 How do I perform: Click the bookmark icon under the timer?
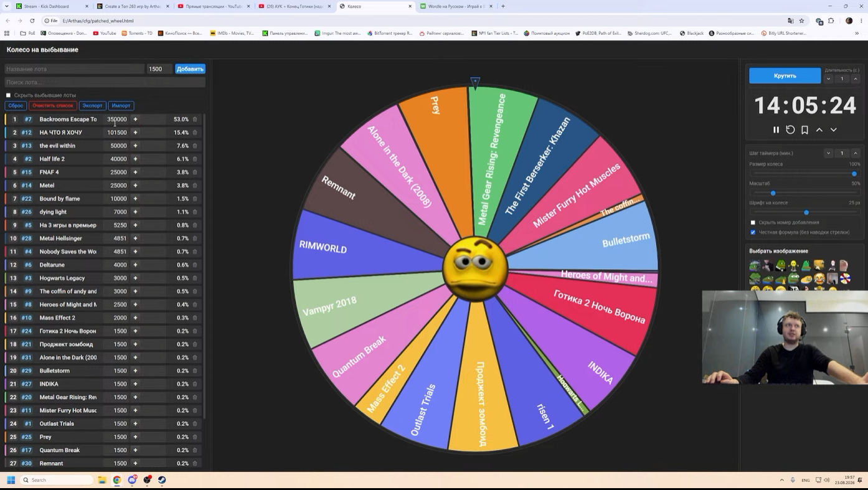click(x=804, y=130)
